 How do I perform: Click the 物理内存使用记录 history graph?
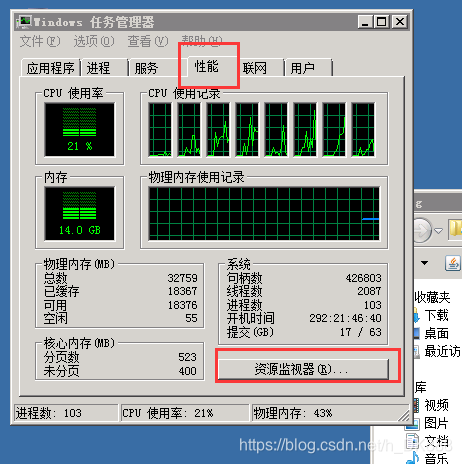click(264, 213)
